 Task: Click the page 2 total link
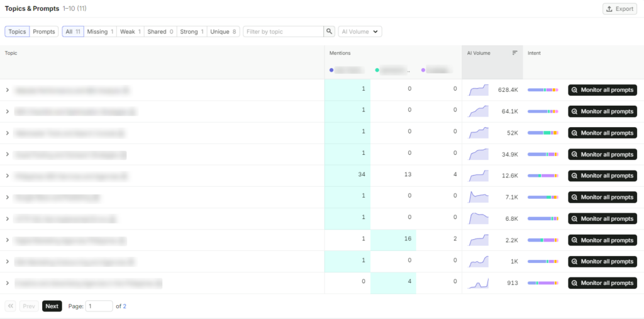(x=125, y=306)
